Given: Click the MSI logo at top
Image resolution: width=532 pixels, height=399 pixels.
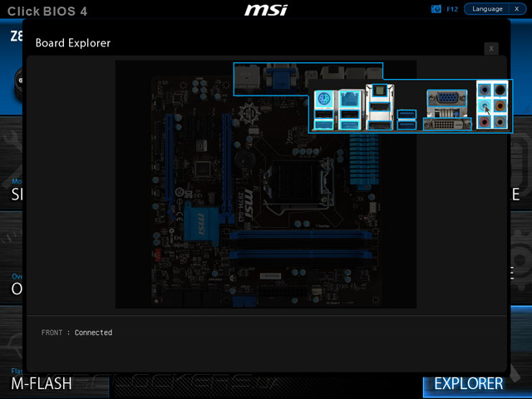Looking at the screenshot, I should [x=266, y=10].
